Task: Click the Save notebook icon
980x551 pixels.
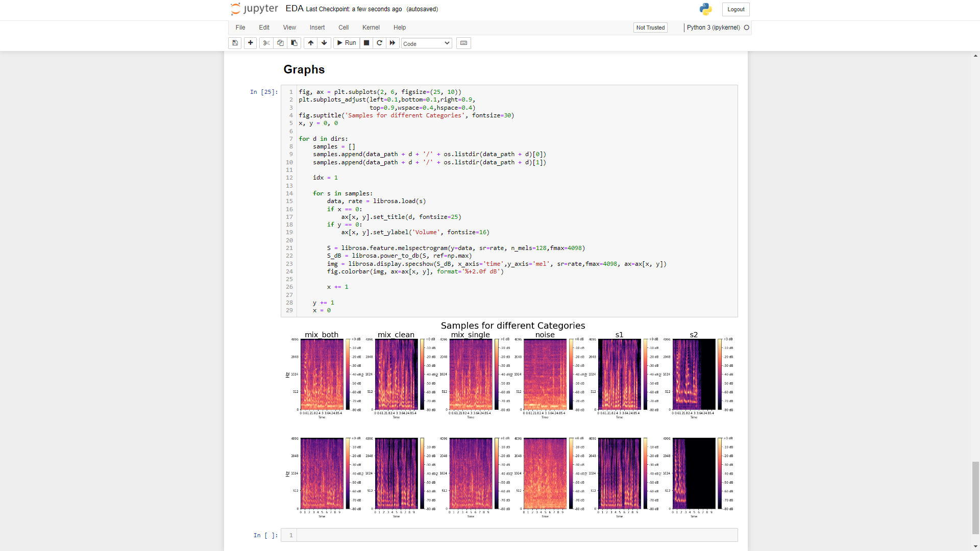Action: [236, 43]
